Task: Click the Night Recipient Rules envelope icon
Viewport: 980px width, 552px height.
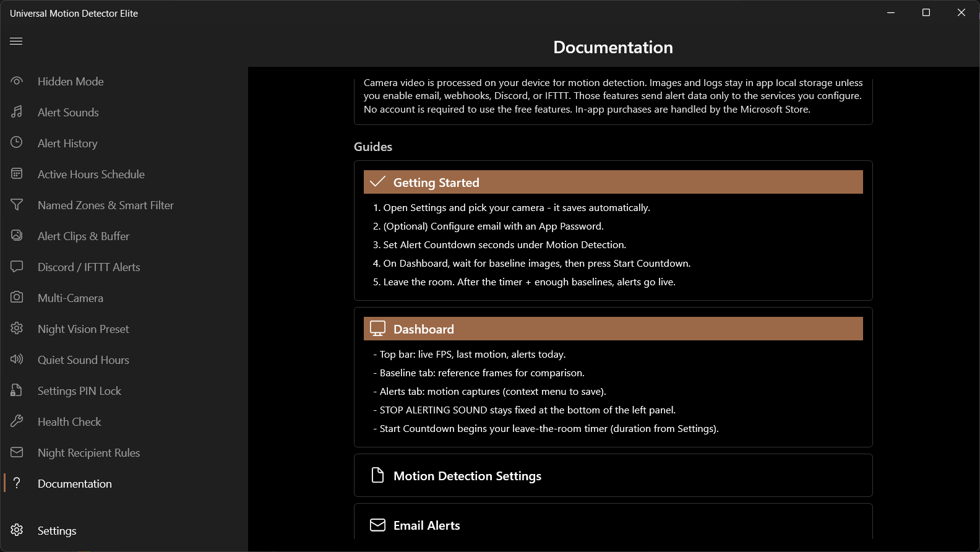Action: [x=17, y=452]
